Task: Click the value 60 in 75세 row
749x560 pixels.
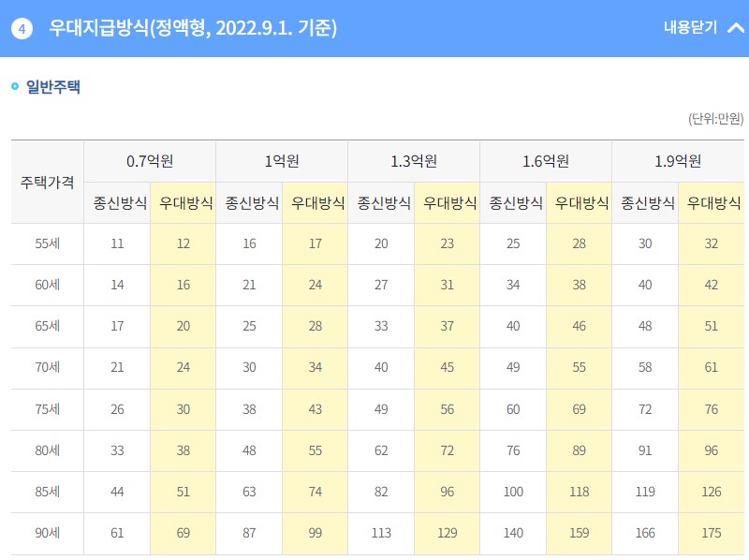Action: [x=513, y=409]
